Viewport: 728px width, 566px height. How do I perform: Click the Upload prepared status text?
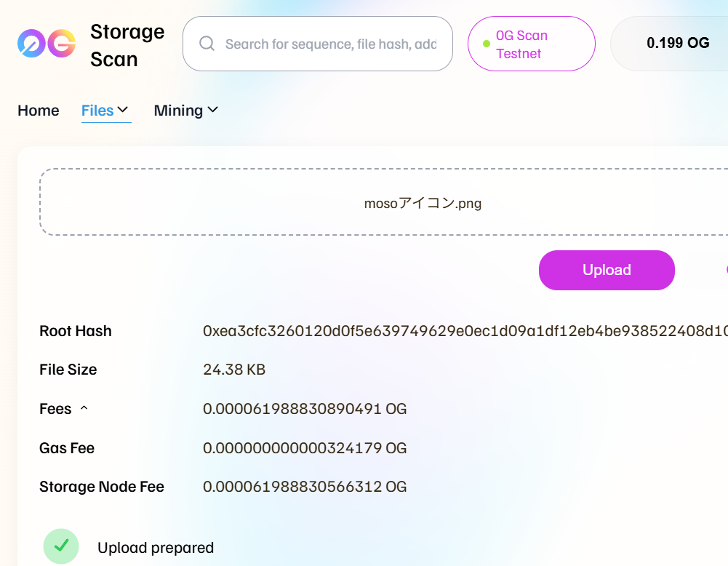click(x=156, y=548)
